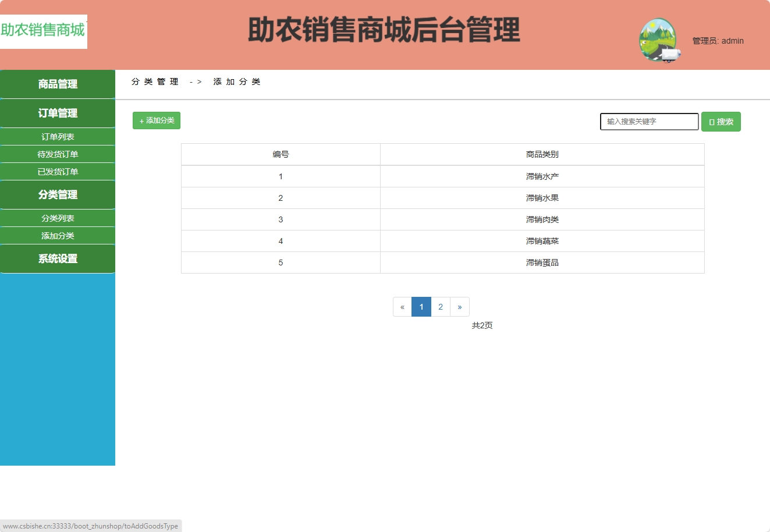Click number cell 1 in 滞销水产 row

tap(281, 176)
